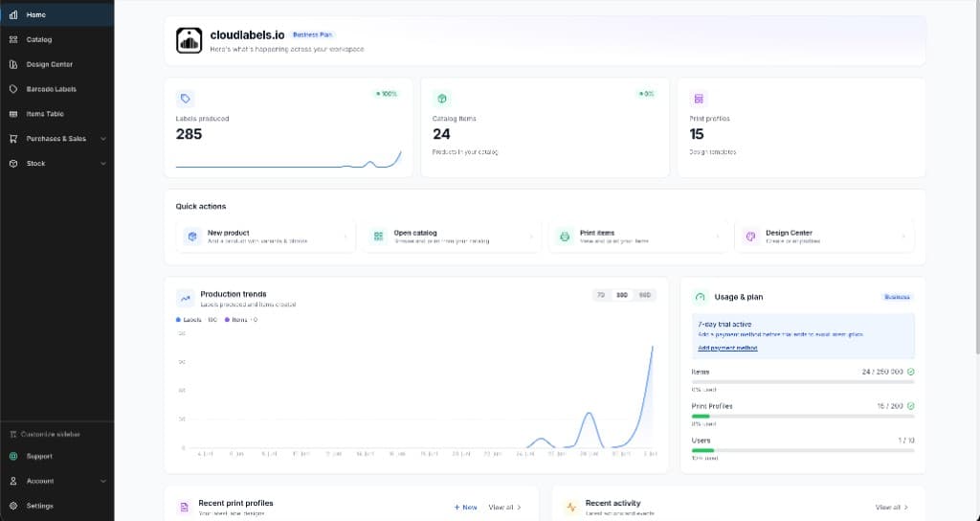Click the Recent activity pulse icon
Viewport: 980px width, 521px height.
pyautogui.click(x=571, y=508)
